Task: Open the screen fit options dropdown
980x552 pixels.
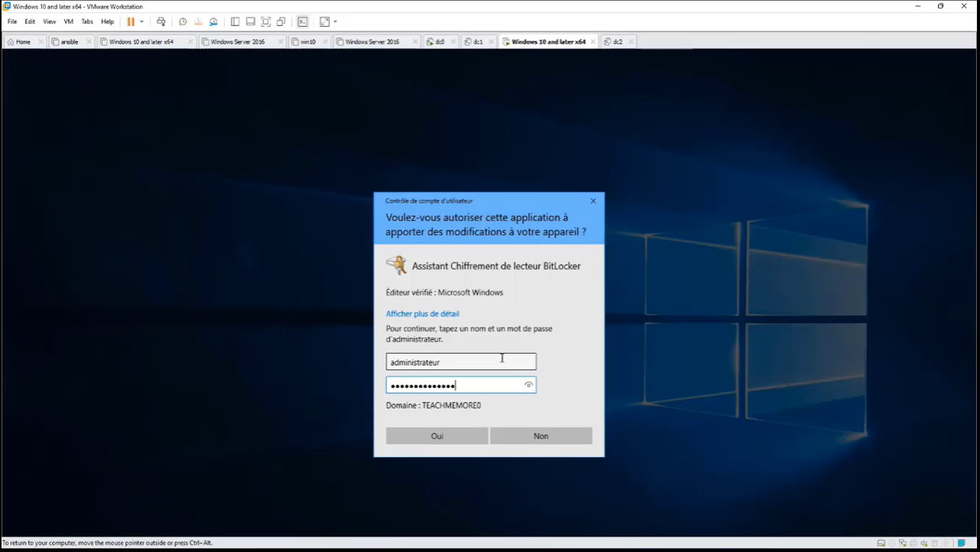Action: tap(334, 21)
